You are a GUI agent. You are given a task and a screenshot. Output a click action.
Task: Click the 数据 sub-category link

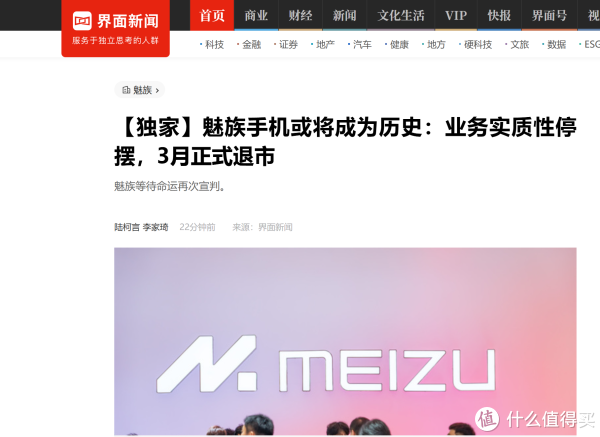[x=556, y=45]
